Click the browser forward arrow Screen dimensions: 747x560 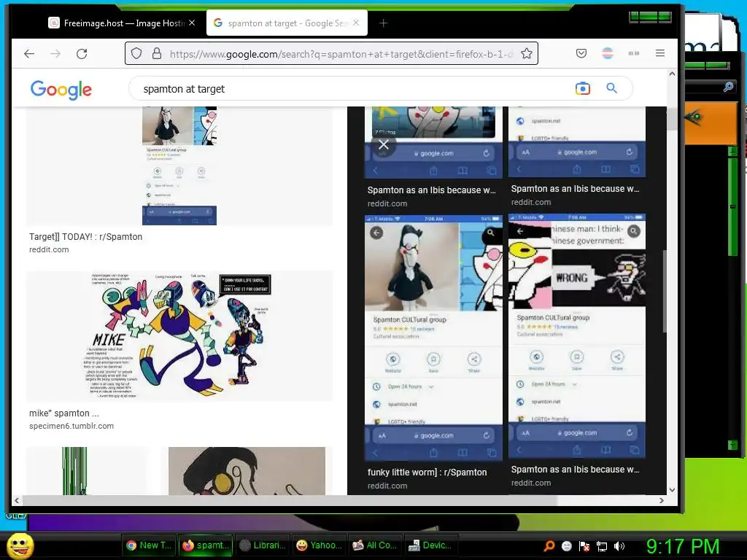[55, 54]
